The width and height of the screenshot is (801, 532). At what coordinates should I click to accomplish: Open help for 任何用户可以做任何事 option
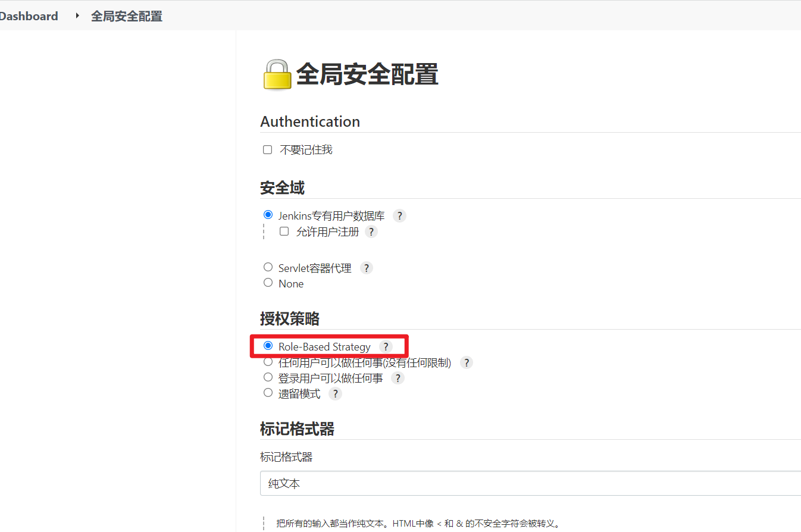coord(467,362)
